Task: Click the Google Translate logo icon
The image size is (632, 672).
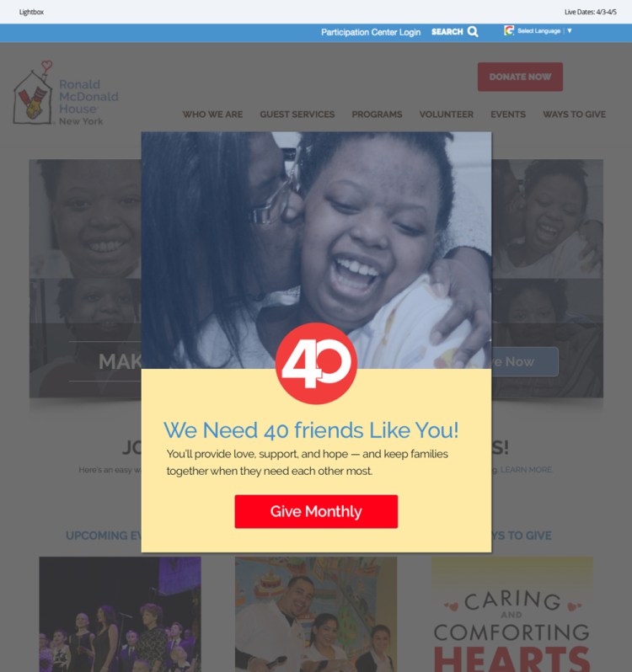Action: click(x=509, y=30)
